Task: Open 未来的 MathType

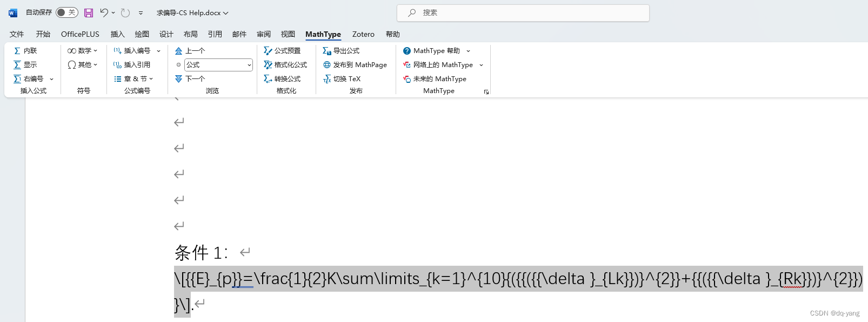Action: point(435,78)
